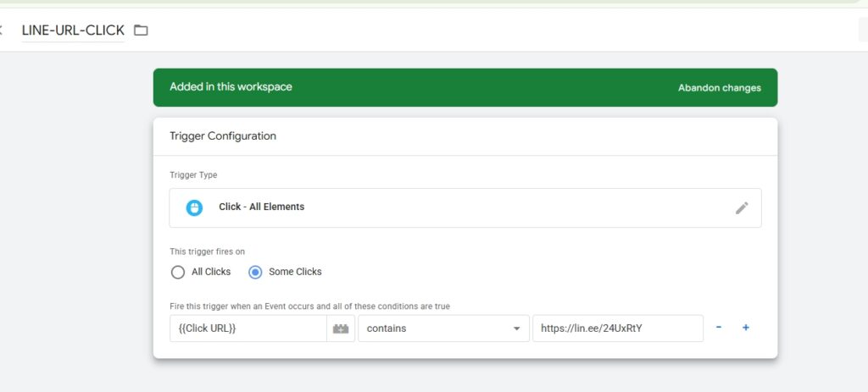Screen dimensions: 868x392
Task: Click the https://lin.ee/24UxRtY value field
Action: (x=617, y=329)
